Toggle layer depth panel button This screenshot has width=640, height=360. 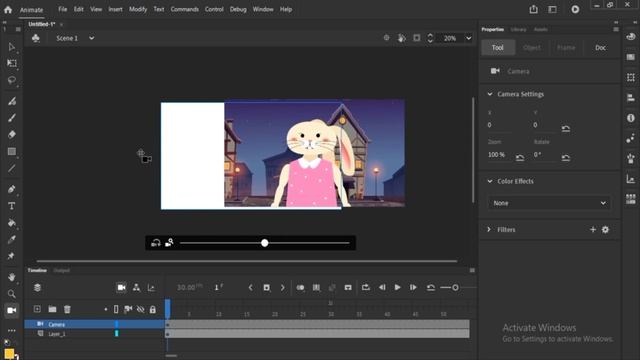151,288
